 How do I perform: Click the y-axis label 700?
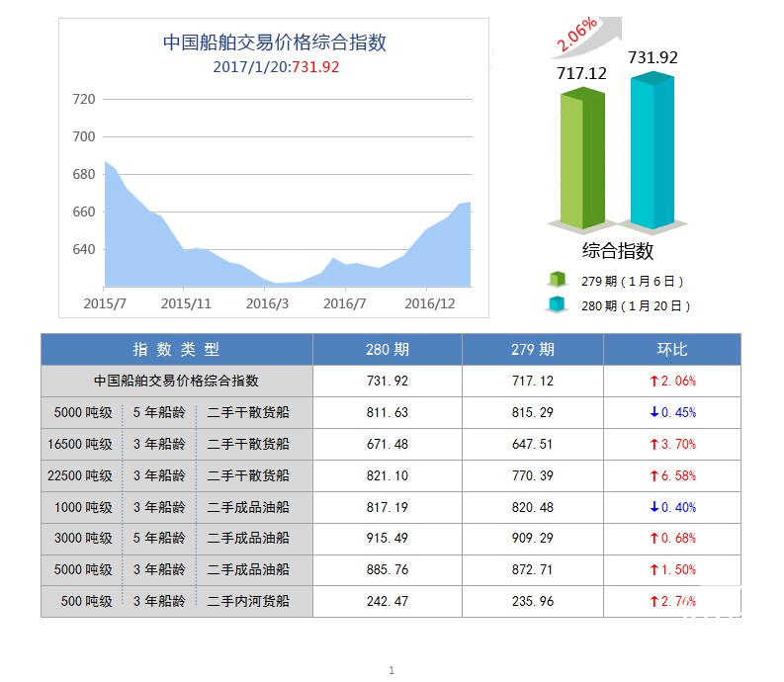tap(83, 136)
